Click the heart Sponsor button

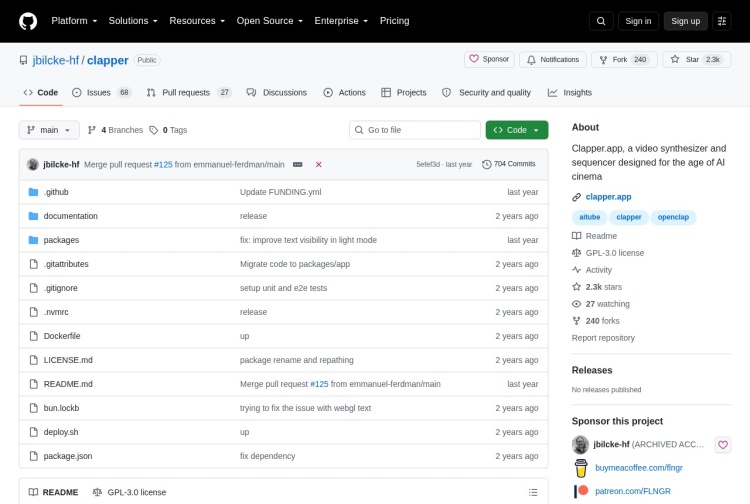(x=489, y=59)
